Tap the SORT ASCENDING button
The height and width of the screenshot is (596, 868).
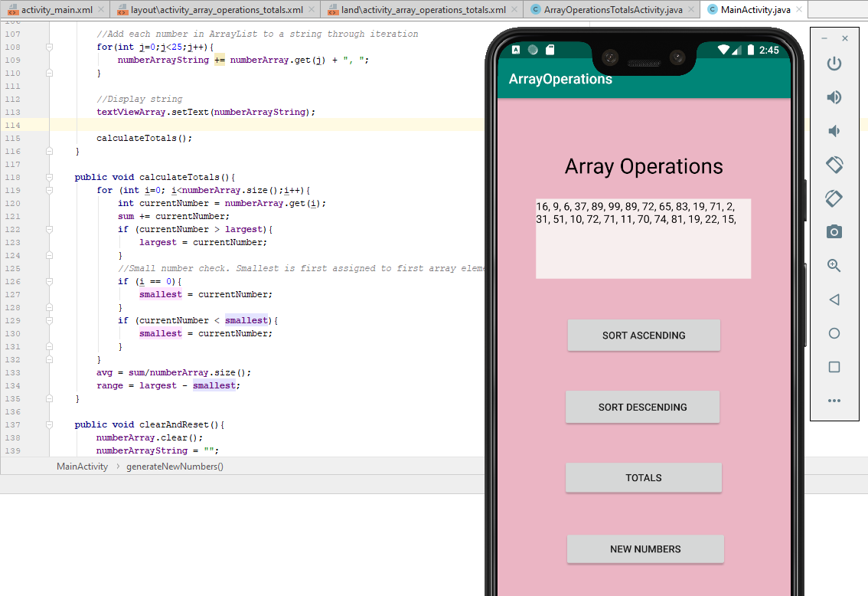point(644,335)
